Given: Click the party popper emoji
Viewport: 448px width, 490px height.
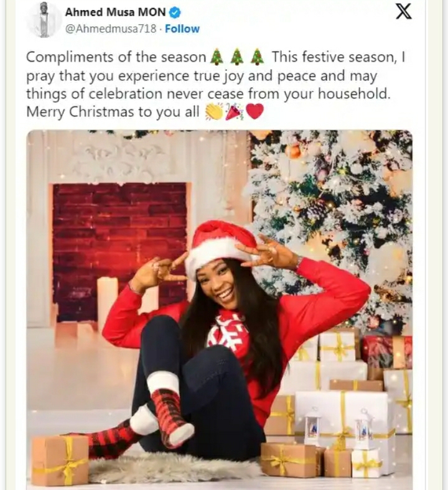Looking at the screenshot, I should (235, 111).
